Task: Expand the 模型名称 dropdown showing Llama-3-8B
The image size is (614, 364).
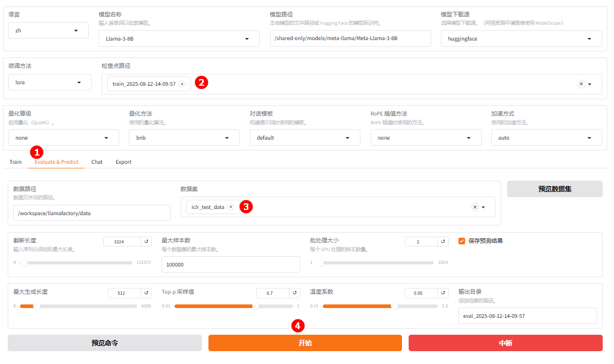Action: tap(179, 39)
